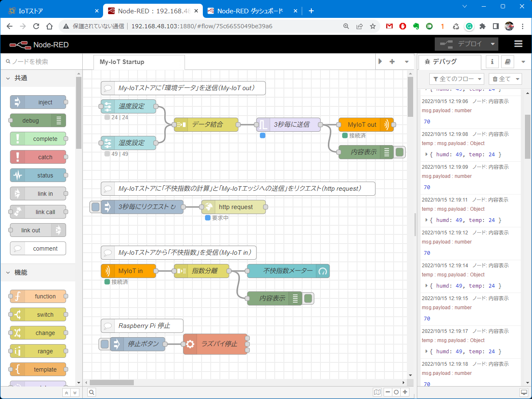The width and height of the screenshot is (532, 399).
Task: Pick the catch palette node
Action: pyautogui.click(x=38, y=157)
